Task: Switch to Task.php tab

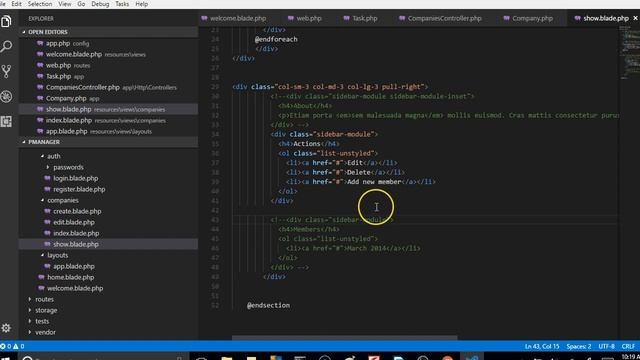Action: pyautogui.click(x=360, y=18)
